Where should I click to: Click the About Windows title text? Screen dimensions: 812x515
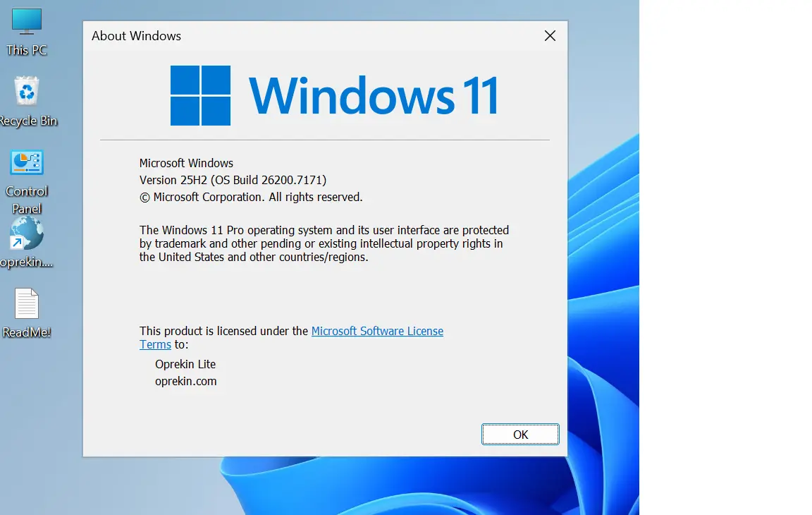(x=136, y=36)
